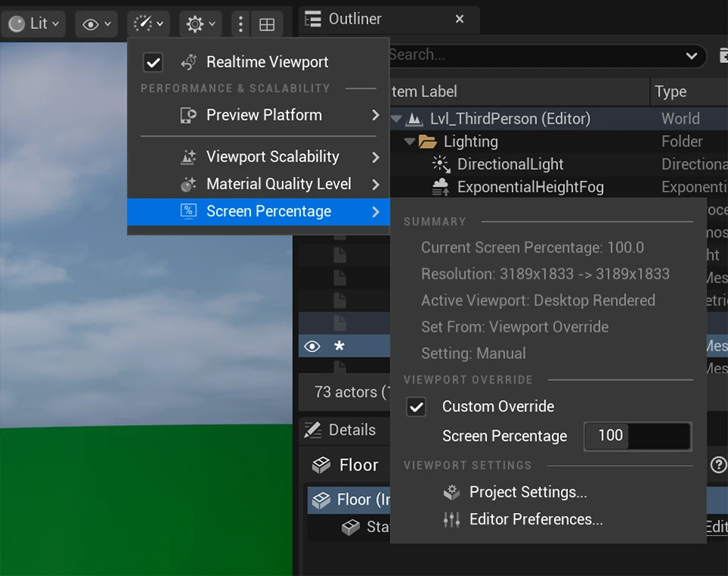The height and width of the screenshot is (576, 728).
Task: Click the Lvl_ThirdPerson world icon
Action: [414, 119]
